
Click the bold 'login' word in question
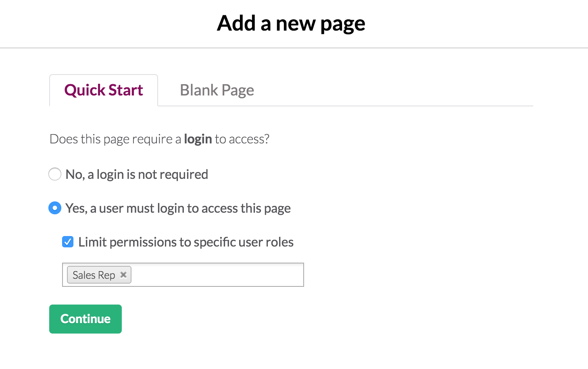198,139
